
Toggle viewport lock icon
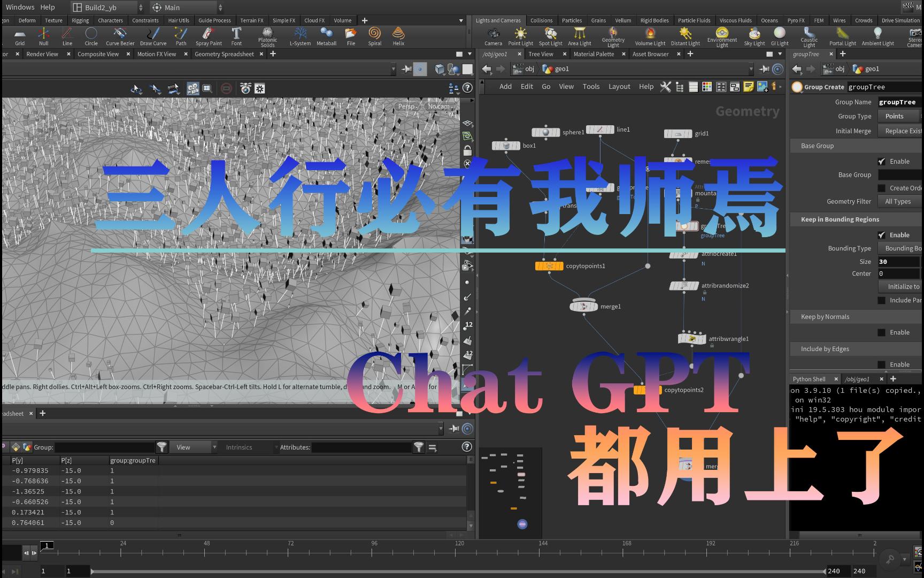467,150
